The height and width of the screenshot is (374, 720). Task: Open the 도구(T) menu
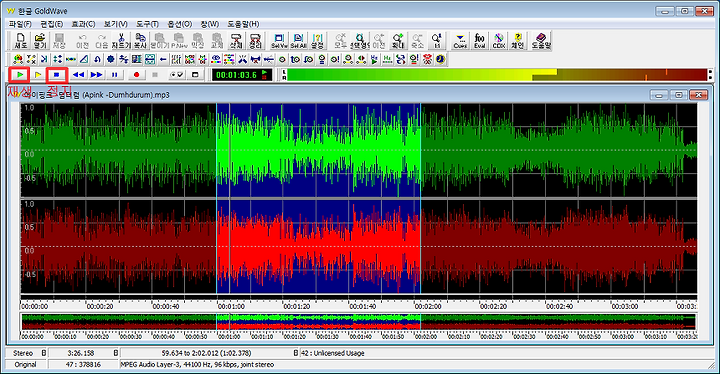[147, 24]
